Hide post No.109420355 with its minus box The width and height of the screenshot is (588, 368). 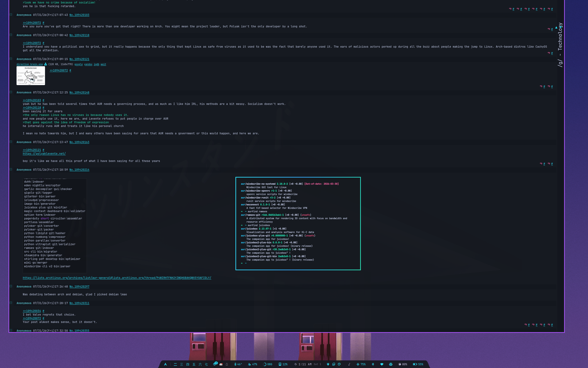click(11, 330)
